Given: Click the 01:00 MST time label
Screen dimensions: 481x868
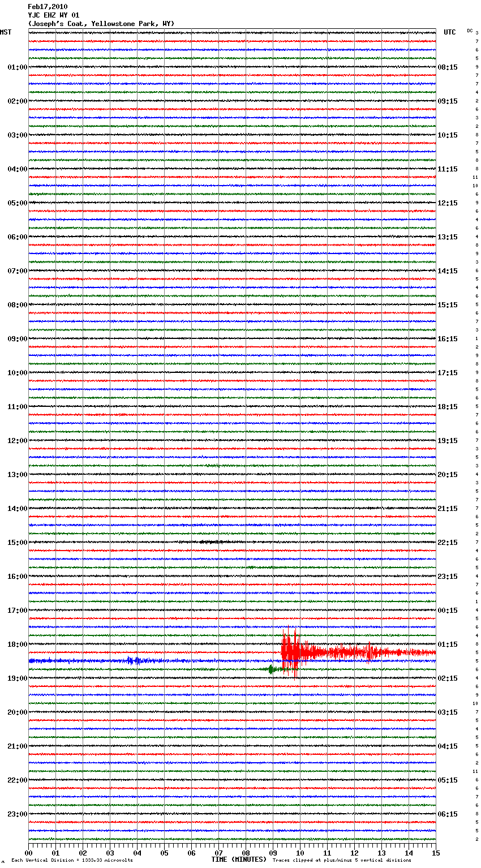Looking at the screenshot, I should 17,67.
